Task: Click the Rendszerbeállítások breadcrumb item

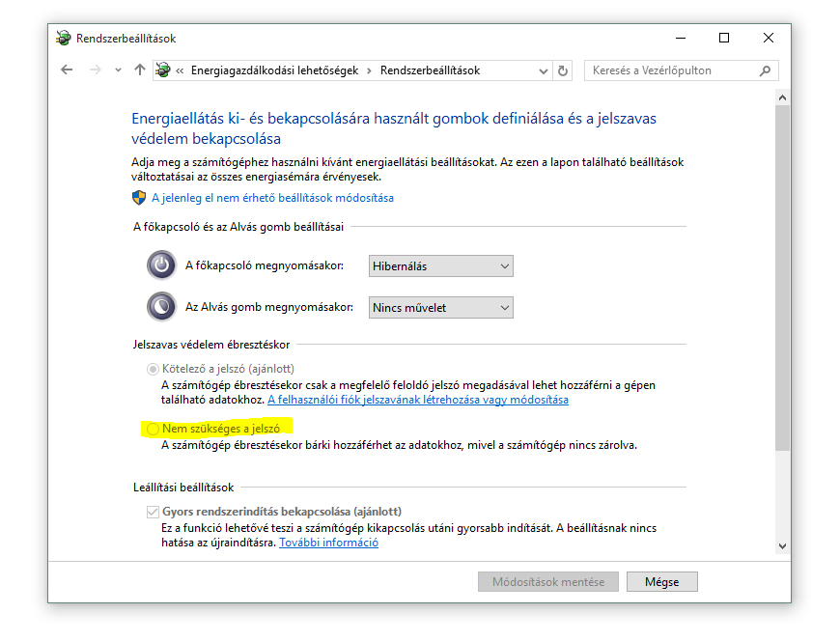Action: pos(430,70)
